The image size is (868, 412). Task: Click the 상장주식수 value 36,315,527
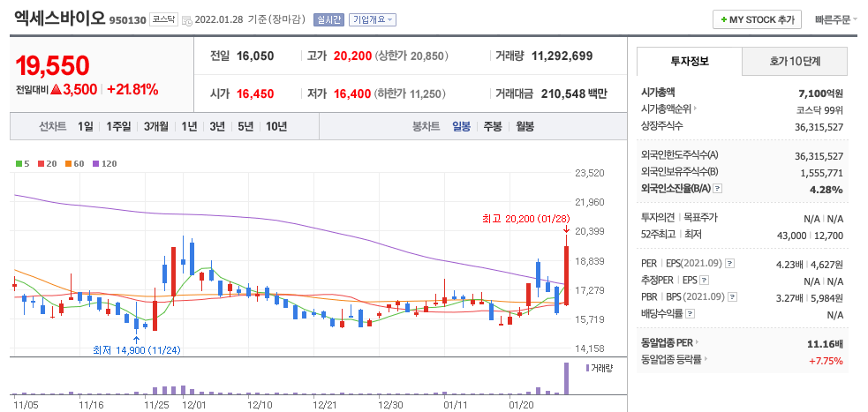pos(819,127)
